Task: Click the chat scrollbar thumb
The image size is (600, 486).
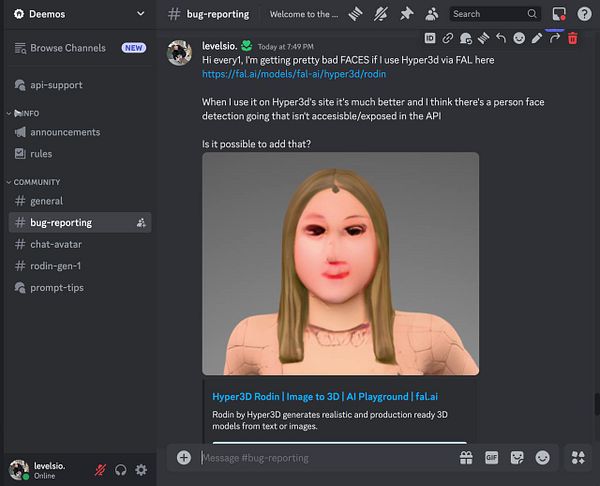Action: pyautogui.click(x=597, y=404)
